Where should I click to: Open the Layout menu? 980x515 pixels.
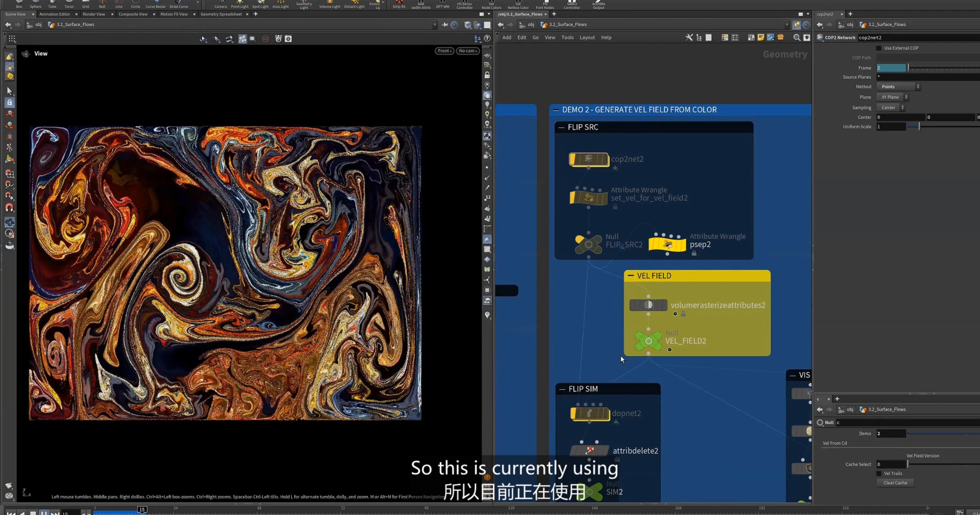(587, 37)
